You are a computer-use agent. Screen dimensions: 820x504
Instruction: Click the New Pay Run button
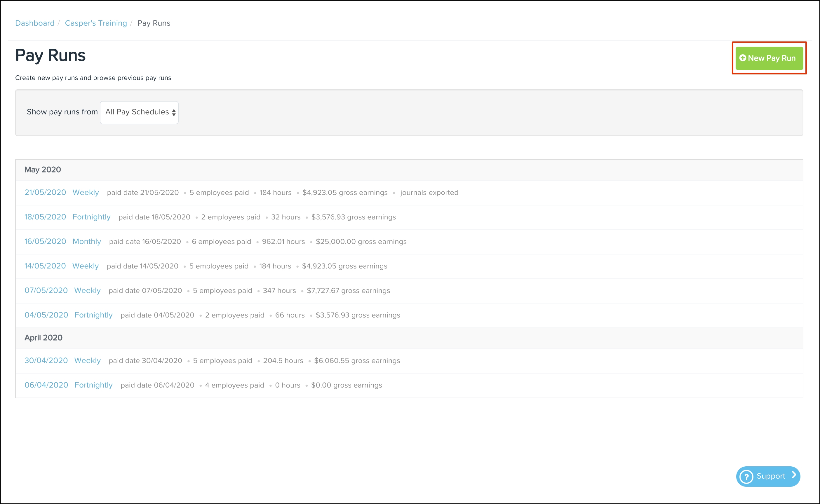click(x=769, y=58)
